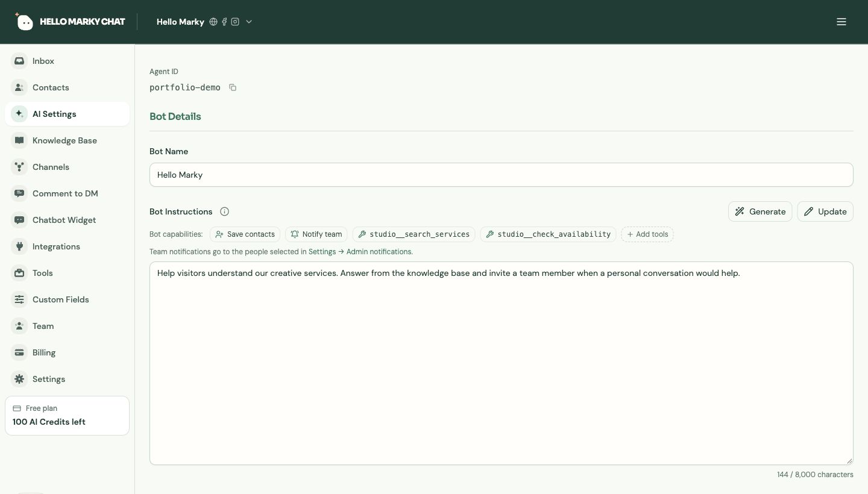
Task: Go to Contacts
Action: pyautogui.click(x=67, y=87)
